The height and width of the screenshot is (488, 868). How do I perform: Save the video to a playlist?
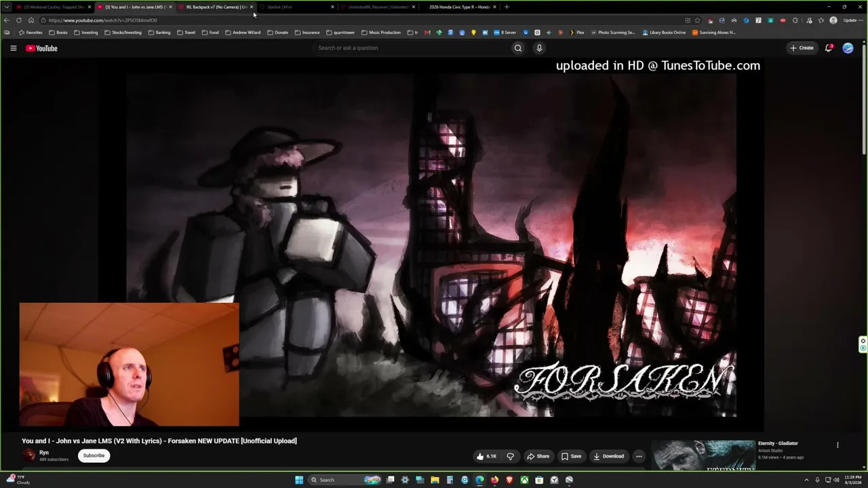571,456
